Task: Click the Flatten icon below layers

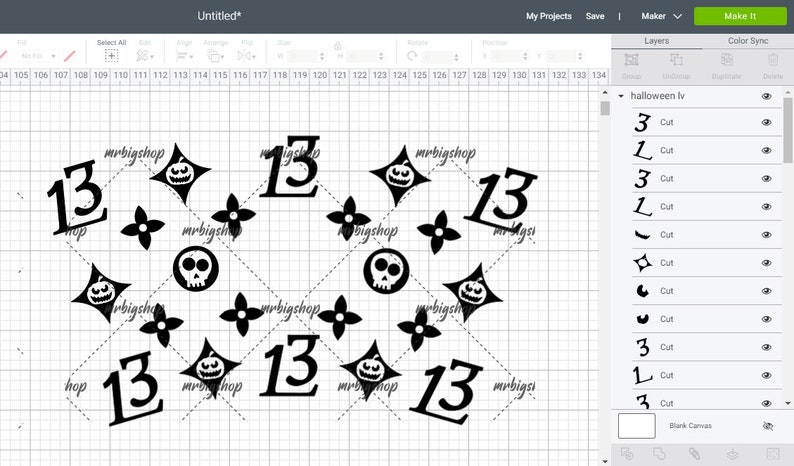Action: [x=732, y=453]
